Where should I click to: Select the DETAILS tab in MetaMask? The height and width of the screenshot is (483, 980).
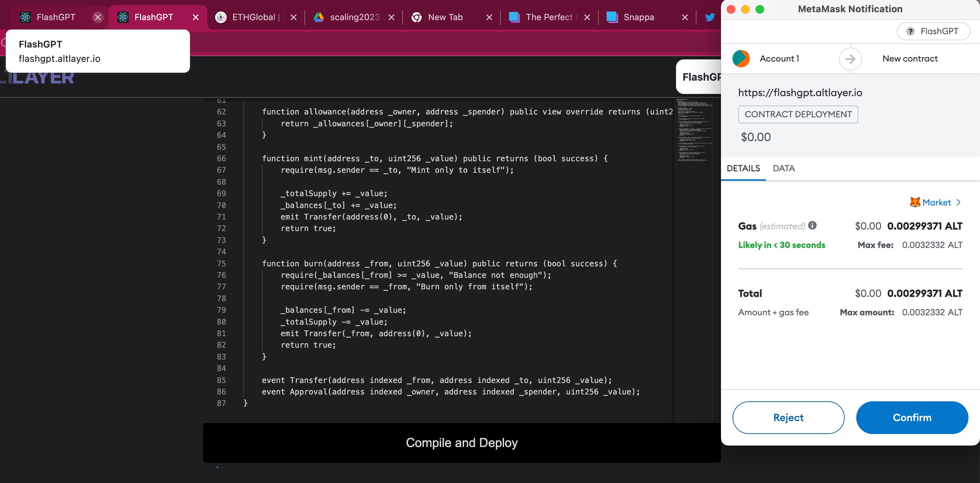tap(743, 168)
